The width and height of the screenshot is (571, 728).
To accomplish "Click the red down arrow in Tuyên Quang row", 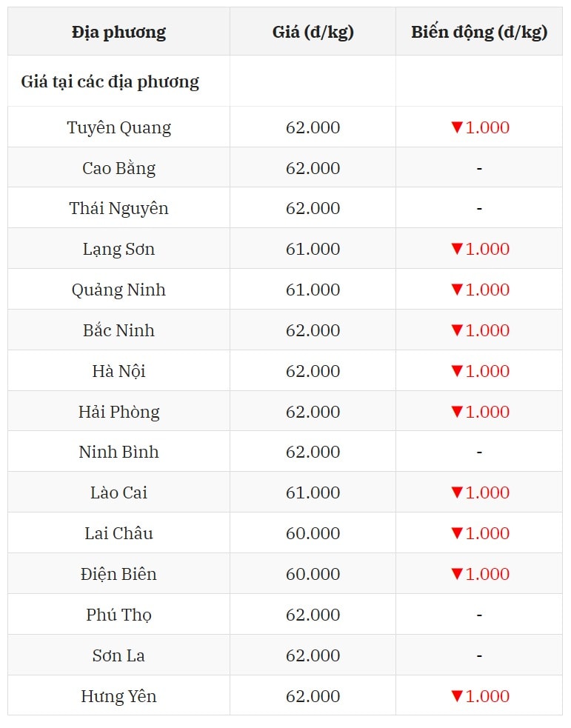I will pyautogui.click(x=457, y=127).
